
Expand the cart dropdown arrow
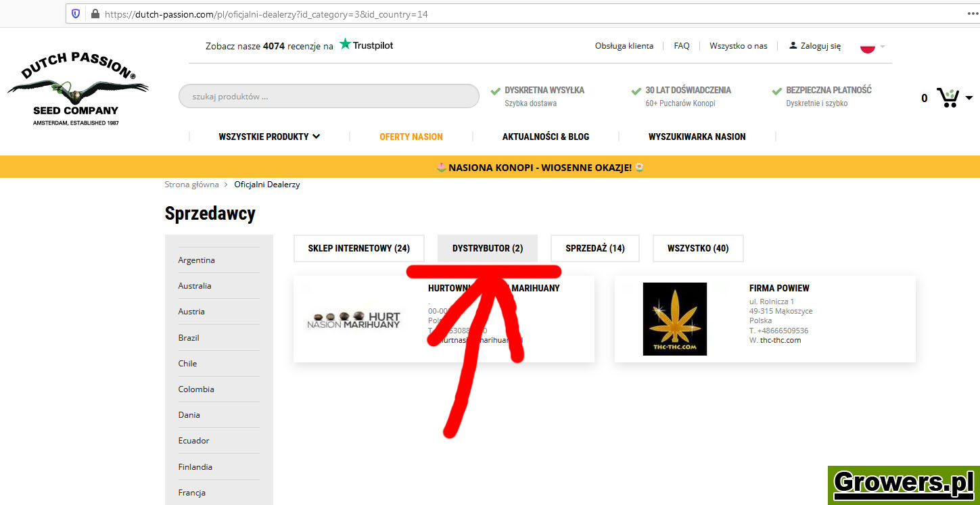coord(969,98)
